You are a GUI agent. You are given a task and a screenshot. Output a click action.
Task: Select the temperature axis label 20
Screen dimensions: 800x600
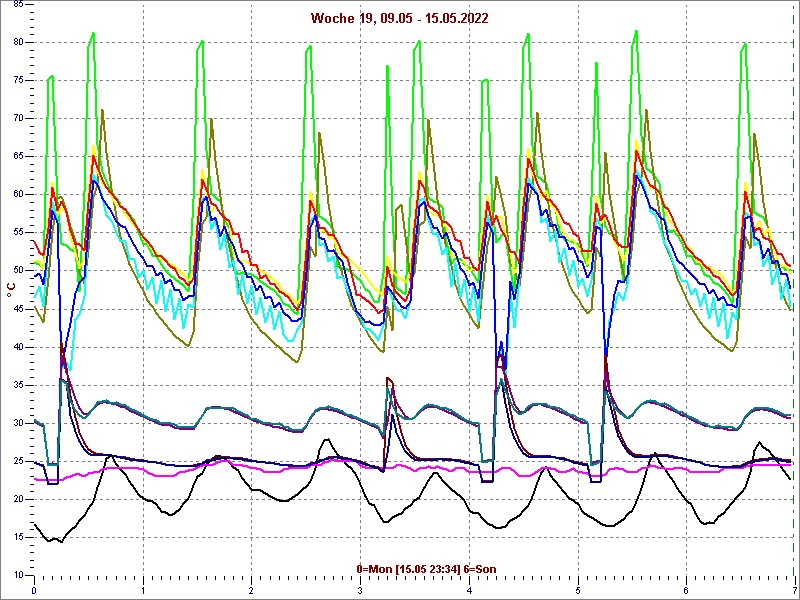pos(18,499)
